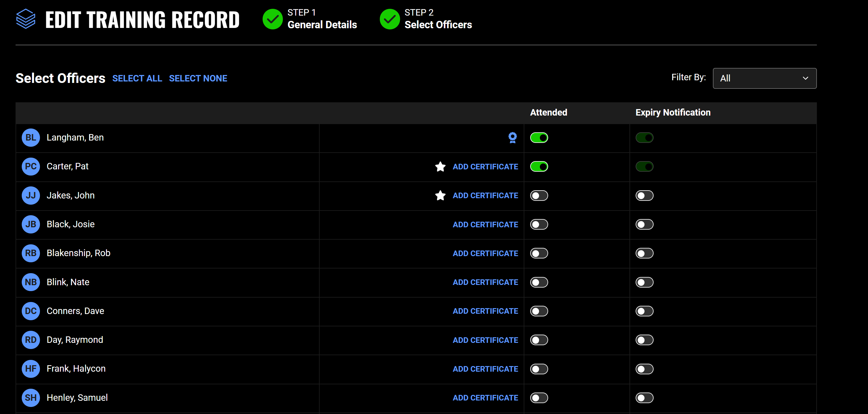Add certificate for Blink, Nate

click(485, 282)
